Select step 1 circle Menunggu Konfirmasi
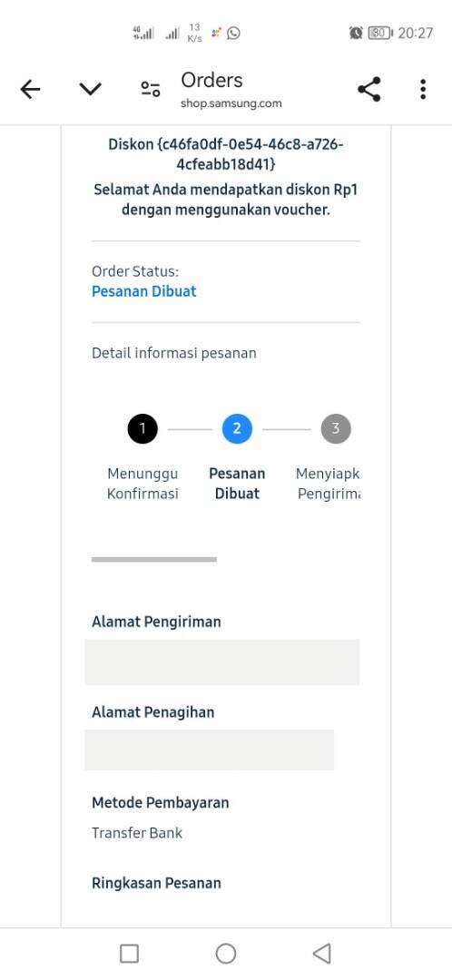This screenshot has width=452, height=980. tap(142, 428)
